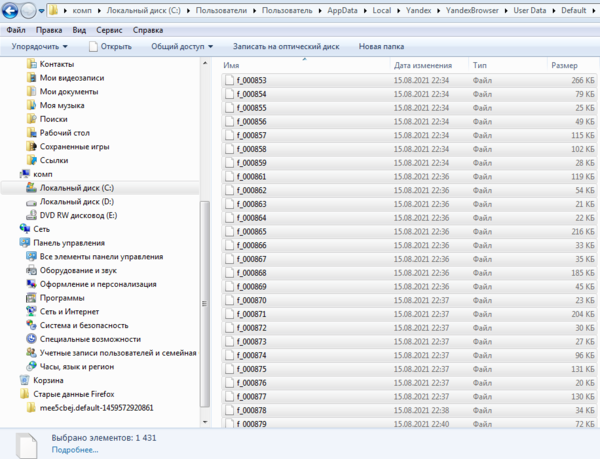Viewport: 600px width, 459px height.
Task: Click the Новая папка button
Action: coord(381,46)
